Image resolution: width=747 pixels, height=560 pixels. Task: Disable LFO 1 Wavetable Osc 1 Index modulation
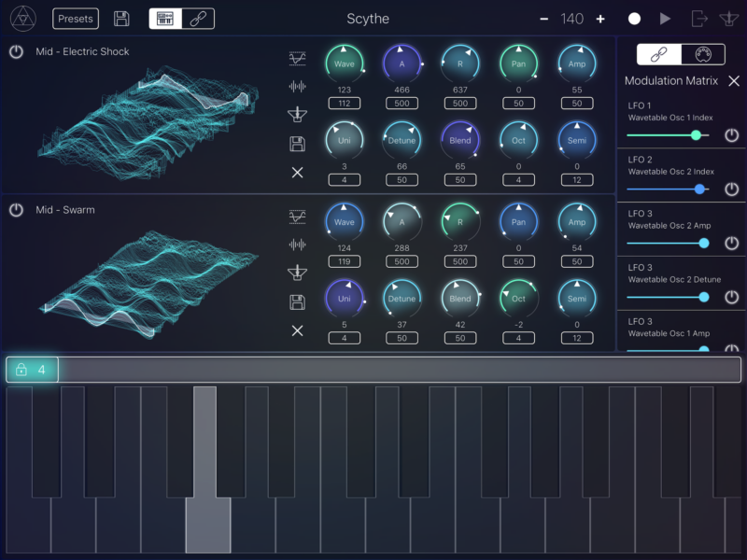tap(731, 135)
